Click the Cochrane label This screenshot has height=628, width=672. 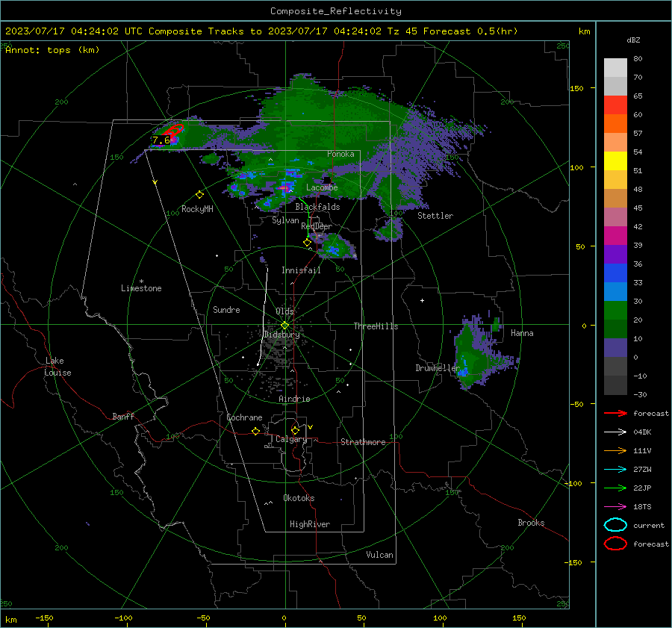[244, 417]
